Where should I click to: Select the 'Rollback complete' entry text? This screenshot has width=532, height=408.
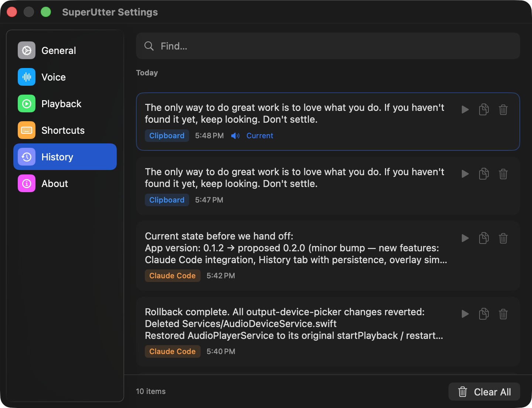[294, 324]
